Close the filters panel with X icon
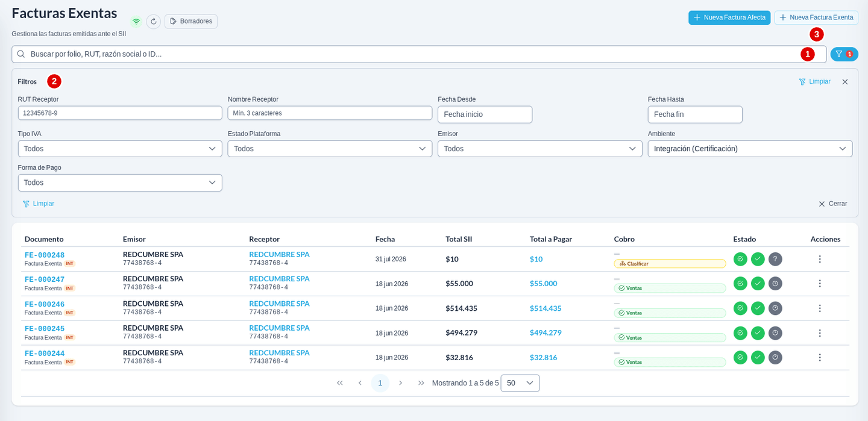The height and width of the screenshot is (421, 868). [x=845, y=82]
